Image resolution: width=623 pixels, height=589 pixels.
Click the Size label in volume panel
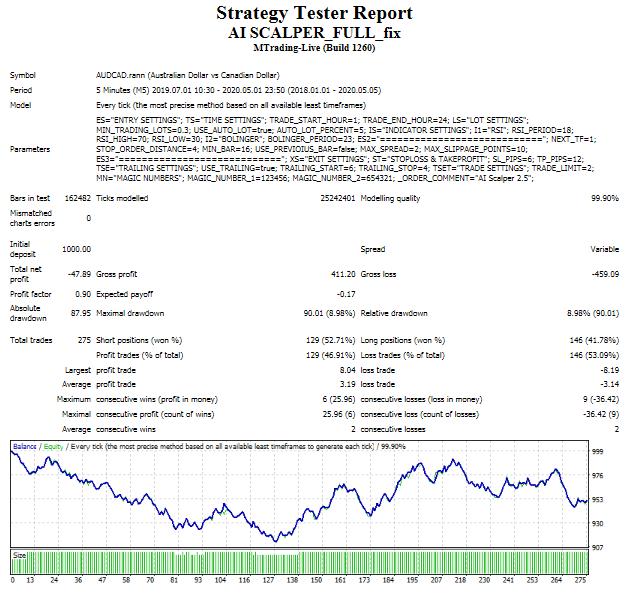tap(19, 555)
